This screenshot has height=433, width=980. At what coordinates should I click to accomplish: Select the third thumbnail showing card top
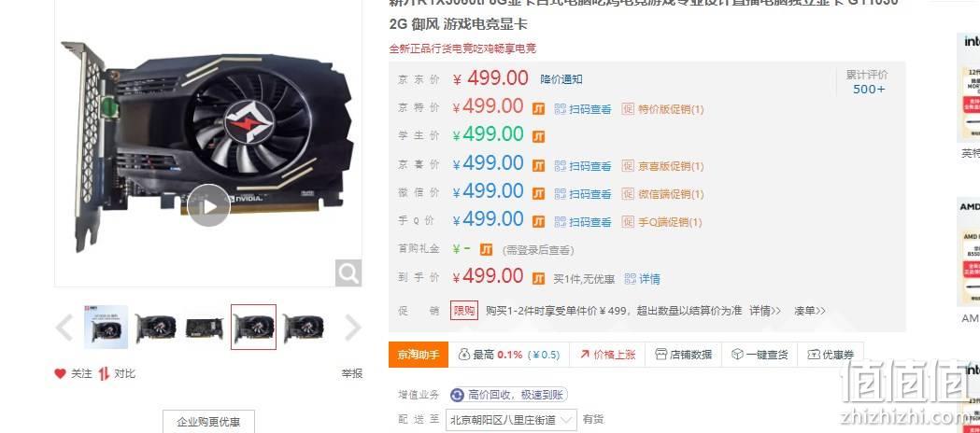pyautogui.click(x=205, y=328)
